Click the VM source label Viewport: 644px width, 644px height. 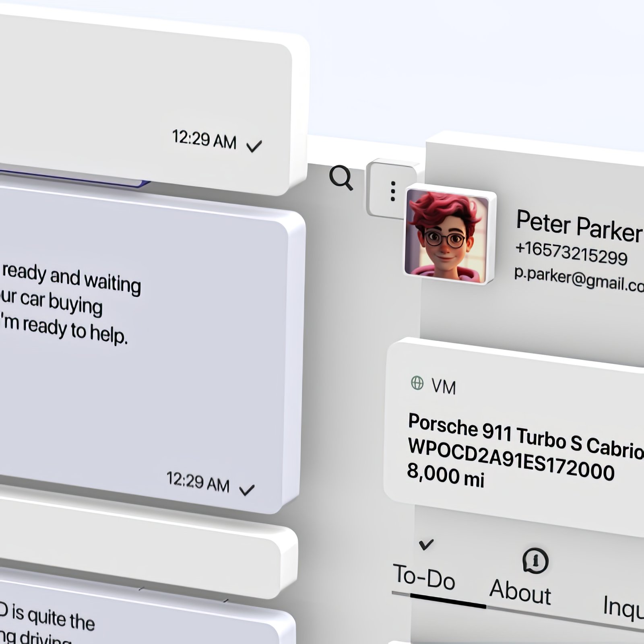point(444,387)
